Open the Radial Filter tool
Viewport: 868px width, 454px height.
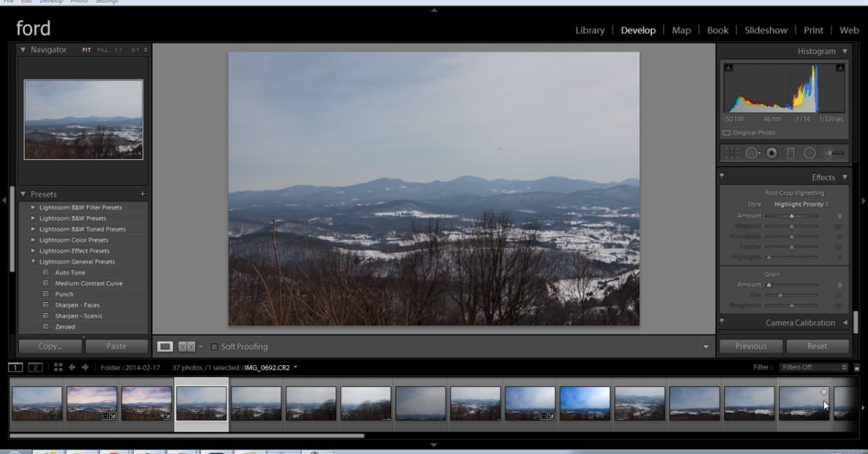pos(809,153)
